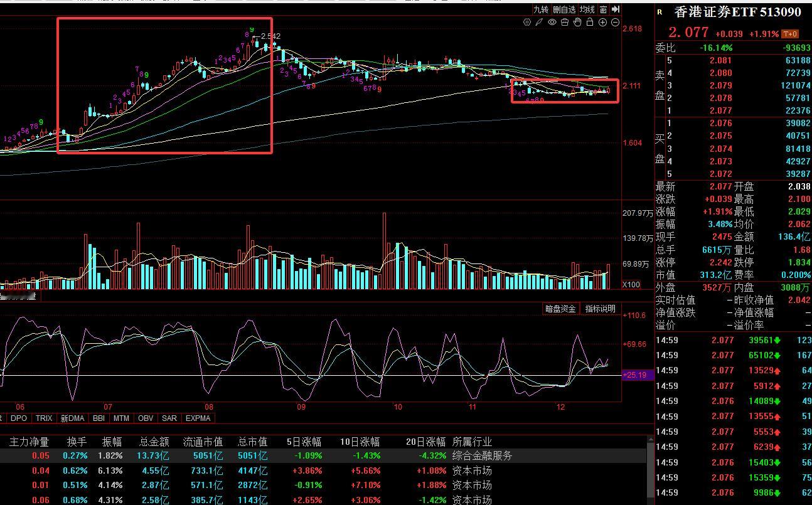
Task: Switch to the SAR indicator tab
Action: (169, 418)
